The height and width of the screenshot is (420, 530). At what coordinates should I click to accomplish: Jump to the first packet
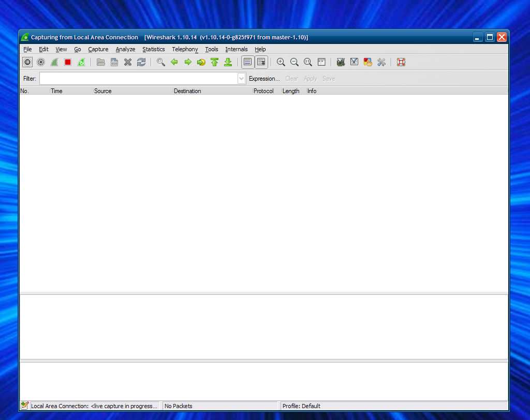[x=215, y=62]
